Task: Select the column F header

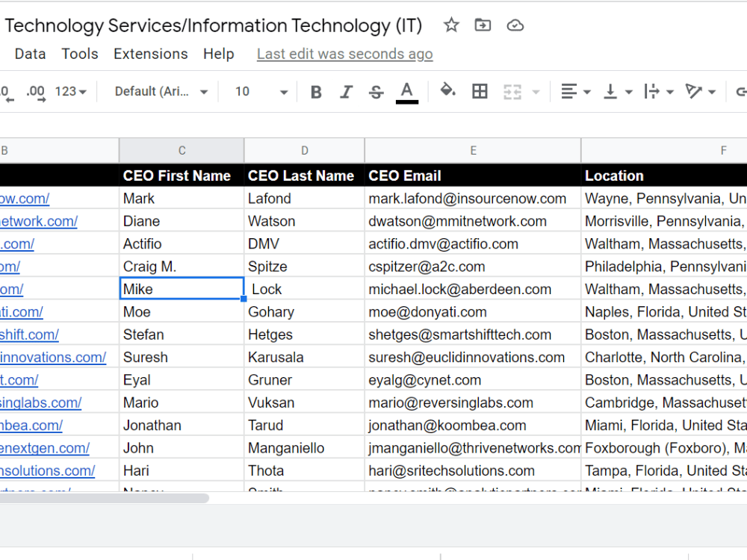Action: (x=664, y=151)
